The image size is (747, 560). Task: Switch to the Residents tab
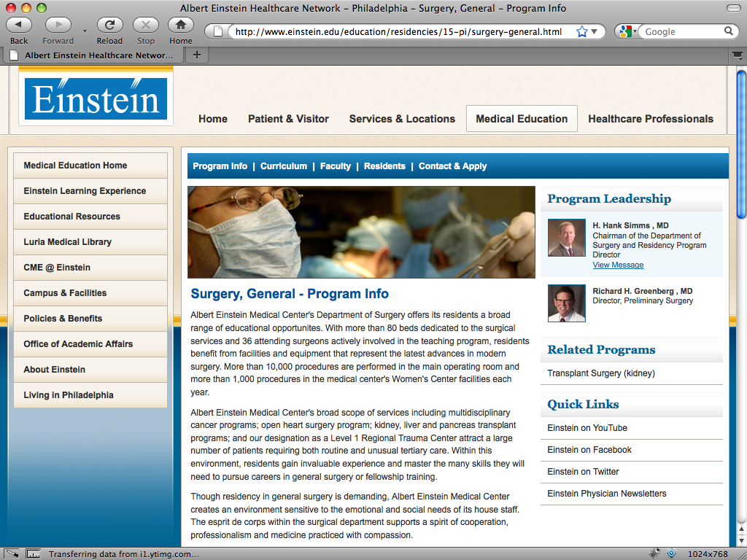tap(384, 166)
